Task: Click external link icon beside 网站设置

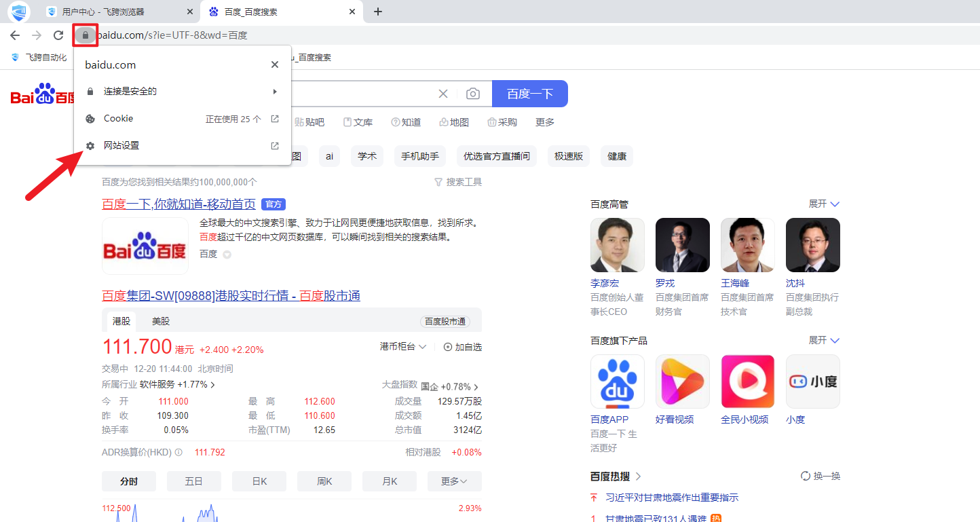Action: point(275,146)
